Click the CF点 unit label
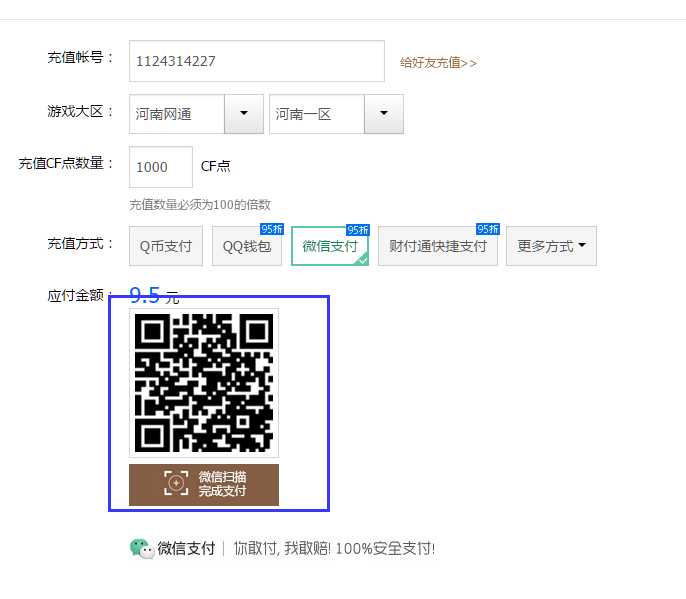The height and width of the screenshot is (599, 686). pyautogui.click(x=216, y=166)
